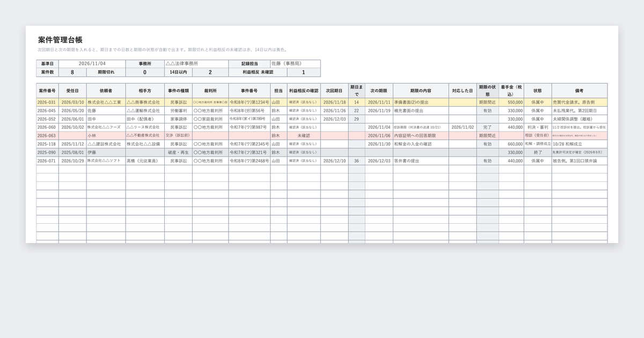Select the 利益相反の確認 column header
This screenshot has width=644, height=338.
click(304, 91)
